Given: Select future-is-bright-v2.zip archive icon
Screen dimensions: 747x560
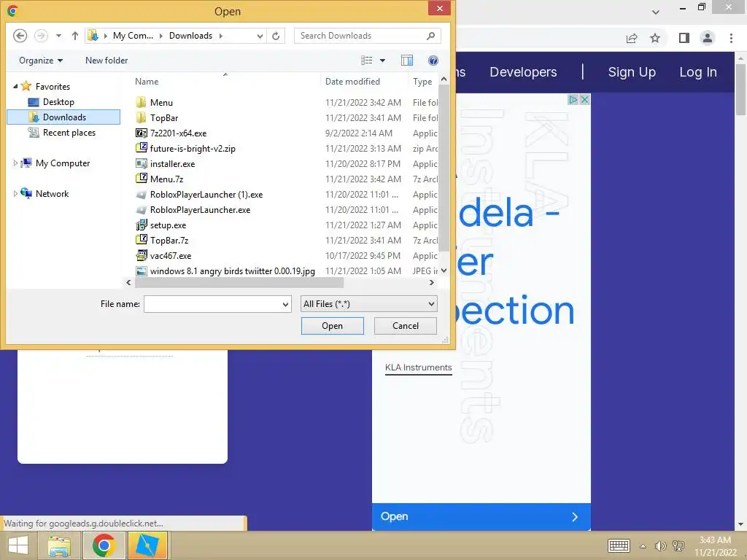Looking at the screenshot, I should coord(141,148).
